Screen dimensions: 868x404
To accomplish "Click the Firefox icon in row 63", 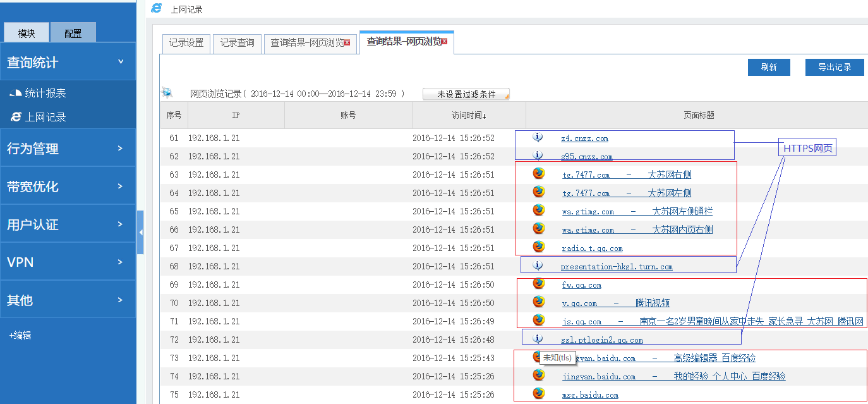I will [538, 173].
